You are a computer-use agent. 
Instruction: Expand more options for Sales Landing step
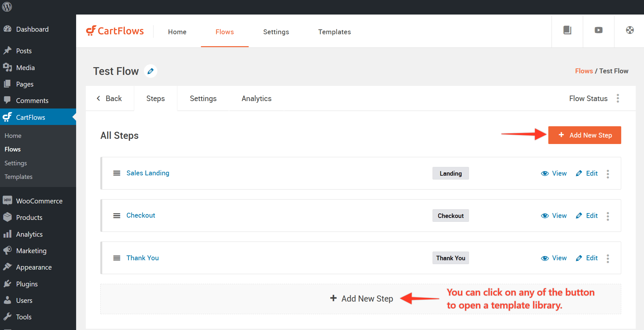pyautogui.click(x=608, y=174)
